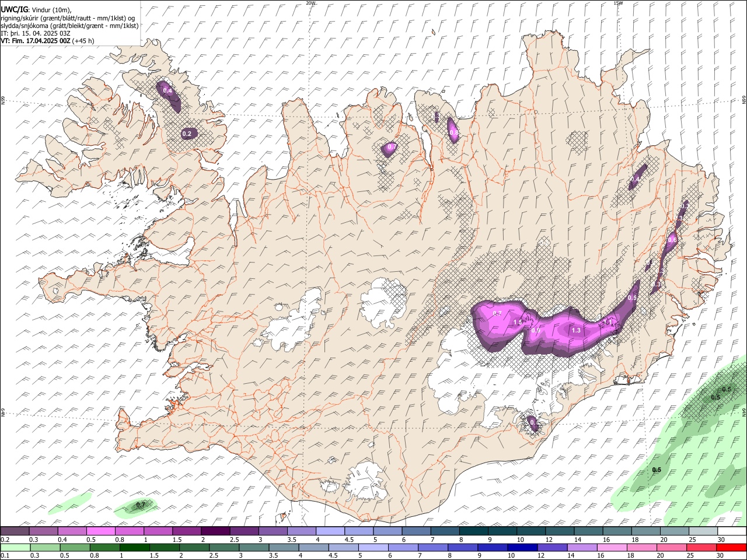Click the 'slydda/snjókoma' legend description line
This screenshot has height=560, width=747.
click(69, 26)
